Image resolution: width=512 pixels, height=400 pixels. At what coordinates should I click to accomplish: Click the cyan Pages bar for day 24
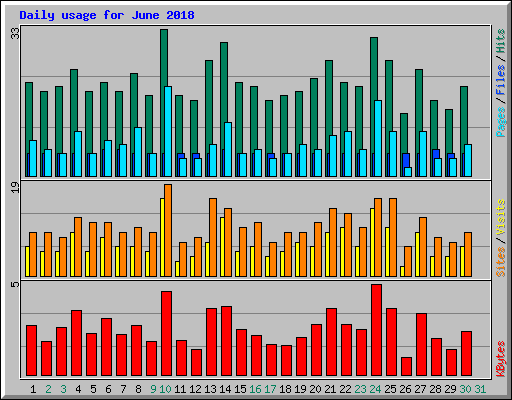[x=378, y=138]
